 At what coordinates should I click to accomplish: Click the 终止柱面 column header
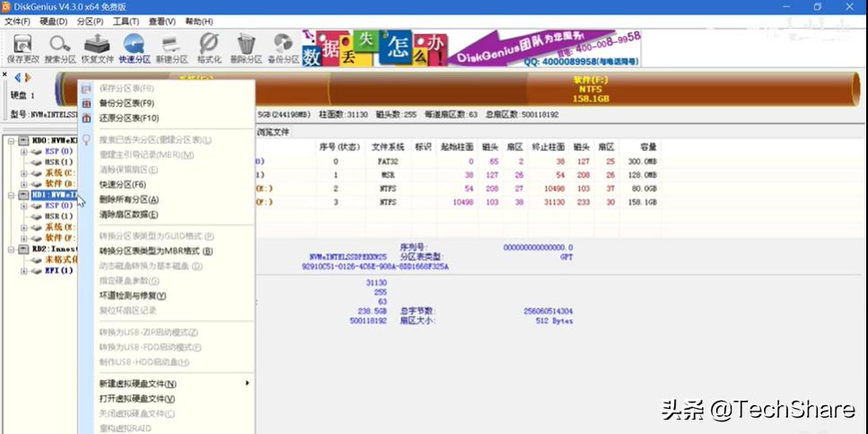coord(548,146)
